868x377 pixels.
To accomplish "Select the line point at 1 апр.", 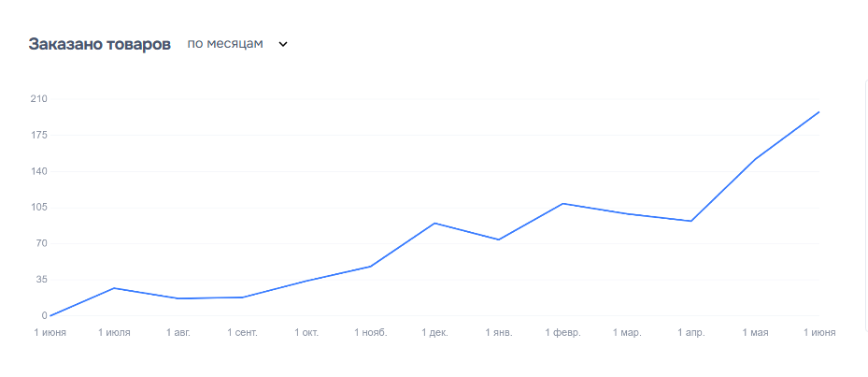I will pos(690,221).
